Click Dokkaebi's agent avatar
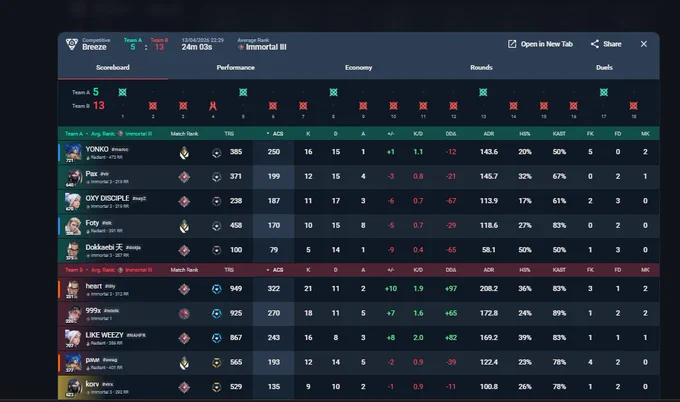The image size is (680, 402). click(x=73, y=251)
